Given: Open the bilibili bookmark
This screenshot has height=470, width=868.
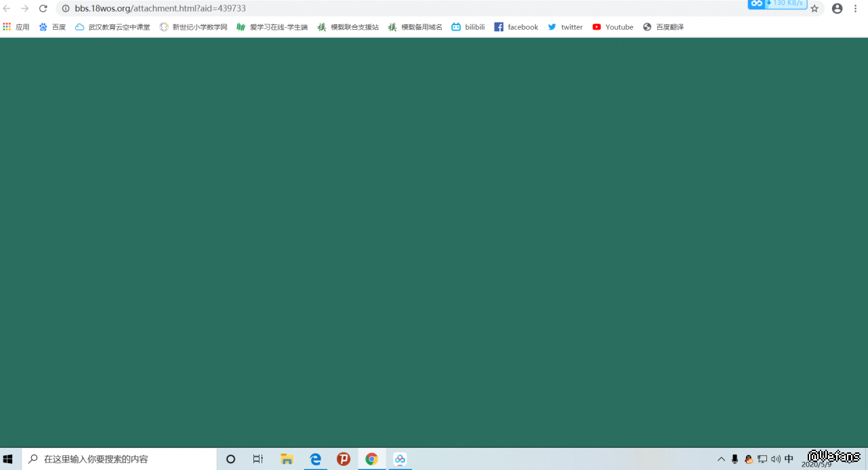Looking at the screenshot, I should click(x=468, y=27).
